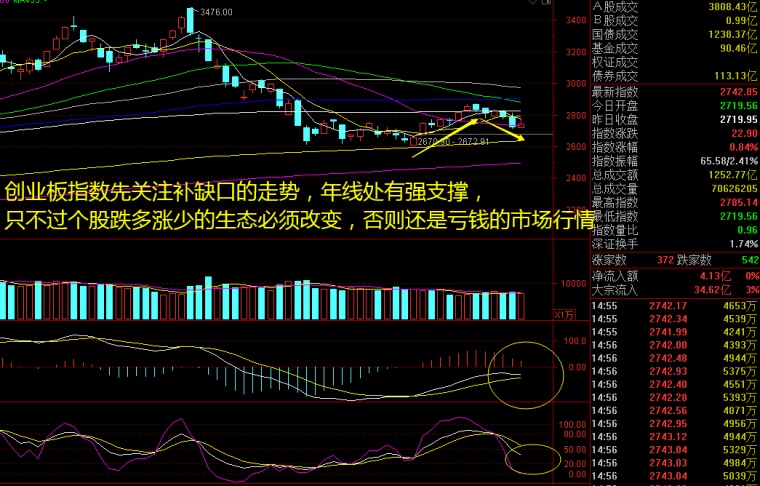Click the 90.46亿 value
The width and height of the screenshot is (760, 486).
(739, 48)
